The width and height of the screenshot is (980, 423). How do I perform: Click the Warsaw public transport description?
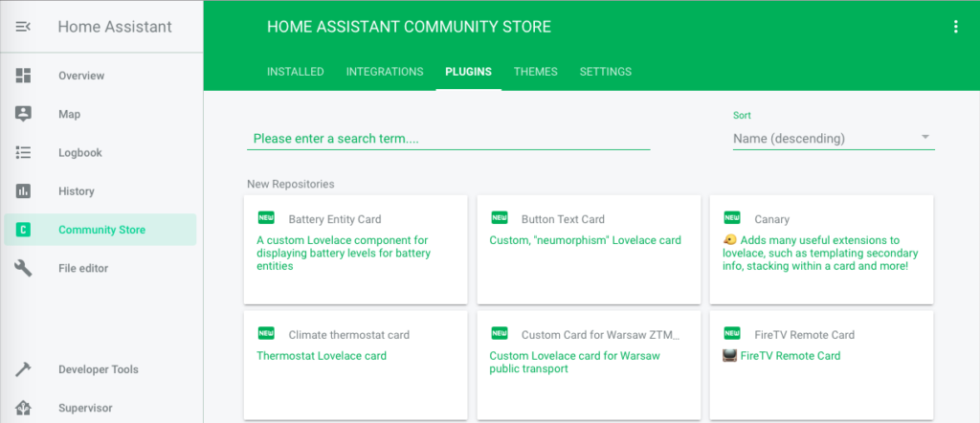tap(574, 363)
